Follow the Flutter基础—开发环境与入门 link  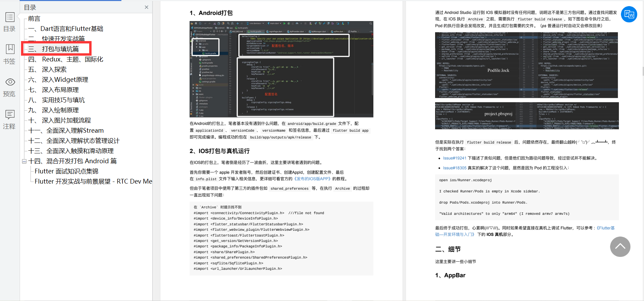(525, 231)
